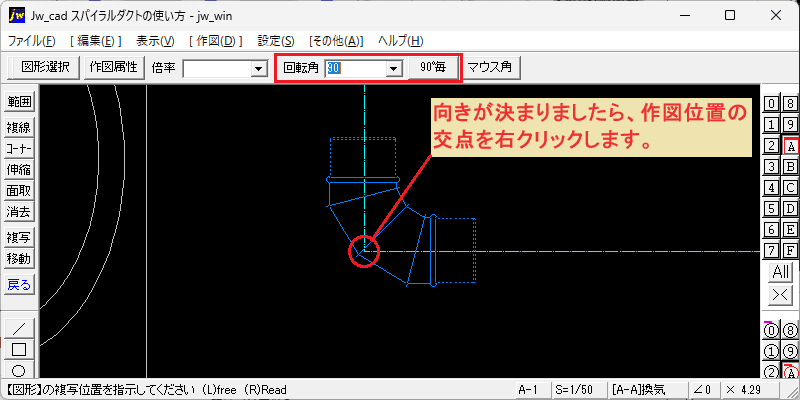
Task: Toggle layer 9 square button
Action: pyautogui.click(x=790, y=125)
